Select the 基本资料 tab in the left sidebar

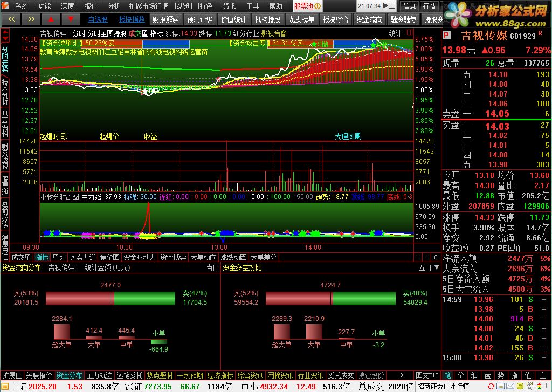click(x=5, y=125)
